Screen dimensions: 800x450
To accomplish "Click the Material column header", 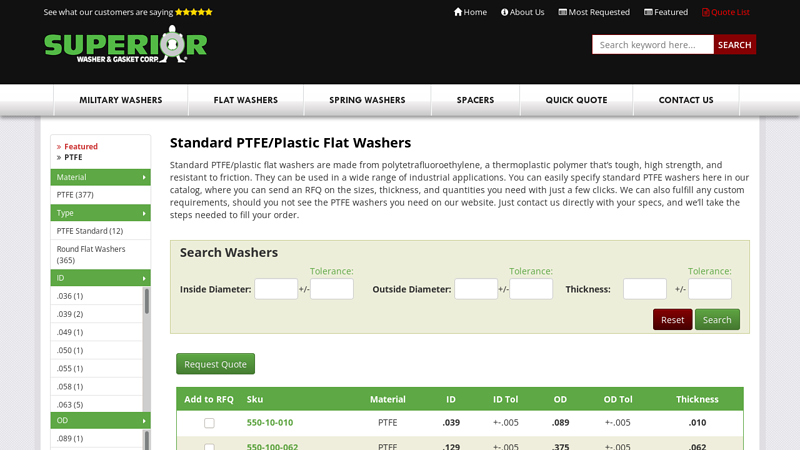I will [388, 399].
